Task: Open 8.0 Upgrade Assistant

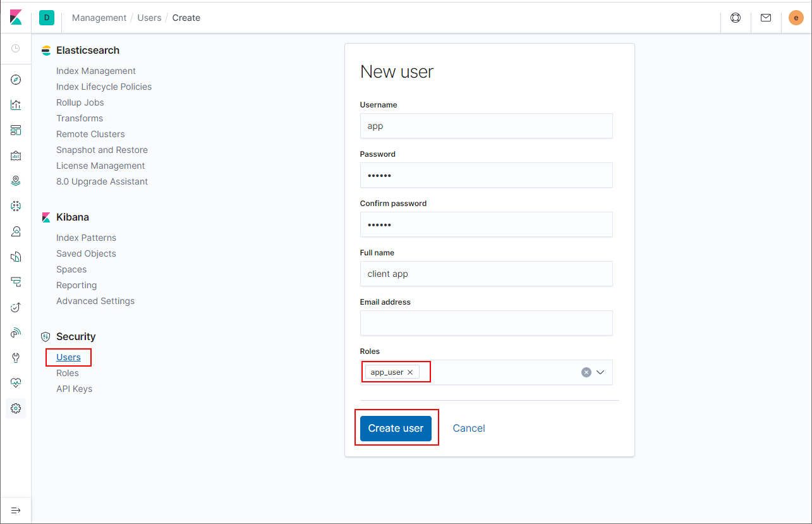Action: tap(102, 181)
